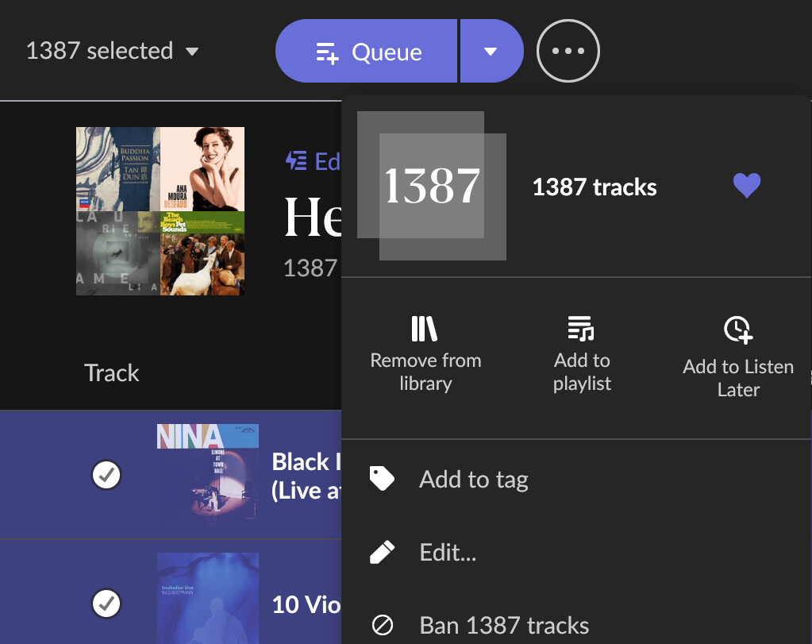Viewport: 812px width, 644px height.
Task: Click the ban circle icon
Action: [x=382, y=625]
